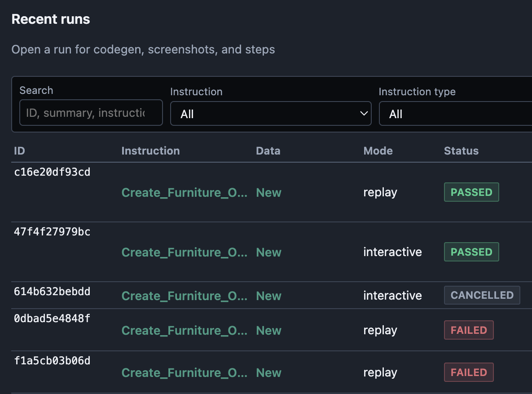Viewport: 532px width, 394px height.
Task: Open the New data link for 47f4f27979bc
Action: tap(269, 252)
